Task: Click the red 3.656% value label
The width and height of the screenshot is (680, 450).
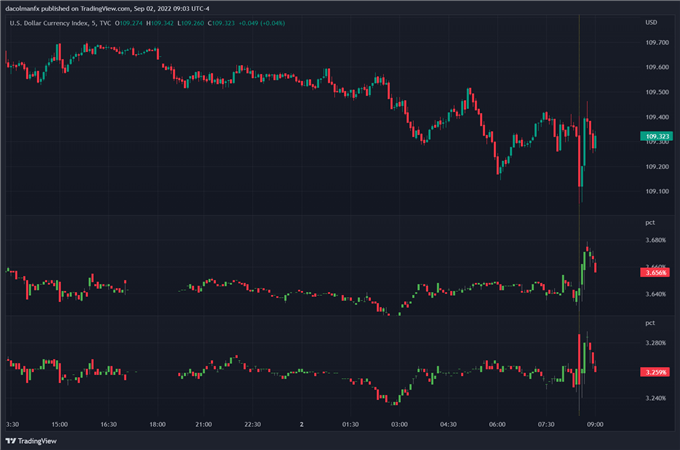Action: point(655,272)
